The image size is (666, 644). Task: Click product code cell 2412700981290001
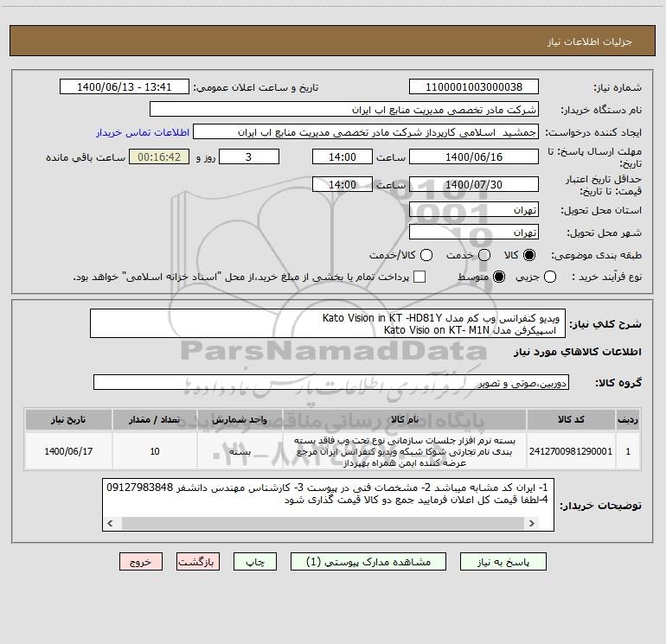[x=571, y=451]
